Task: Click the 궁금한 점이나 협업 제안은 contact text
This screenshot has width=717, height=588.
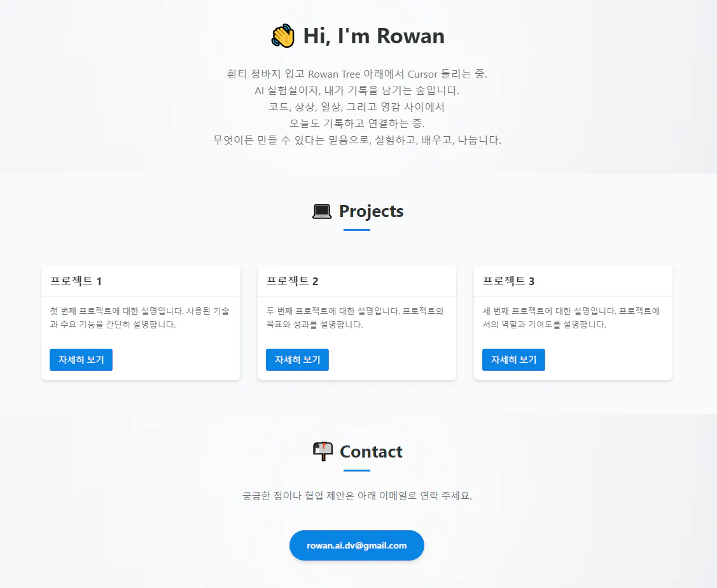Action: pyautogui.click(x=357, y=496)
